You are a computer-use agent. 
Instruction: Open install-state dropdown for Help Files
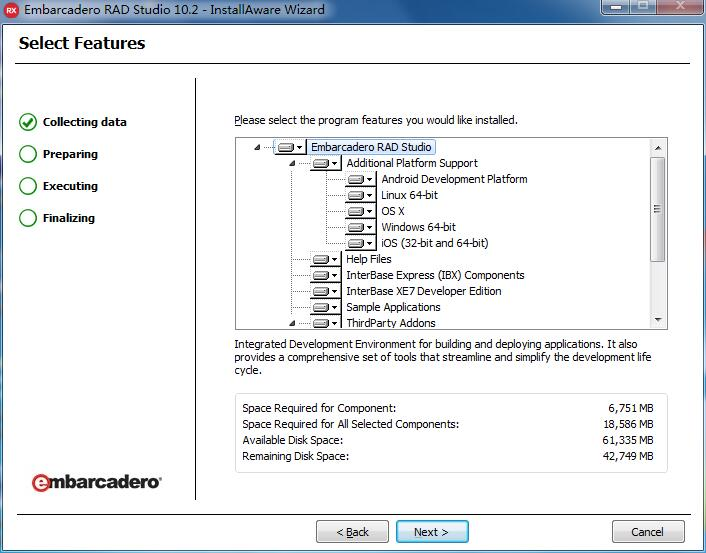(x=326, y=259)
